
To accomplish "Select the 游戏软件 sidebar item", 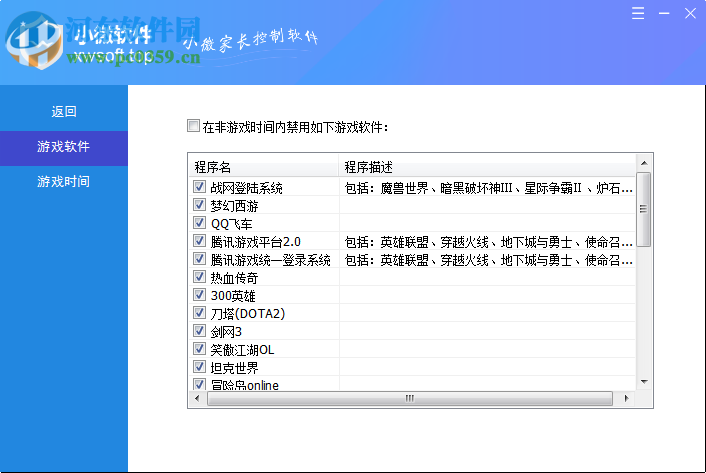I will coord(63,147).
